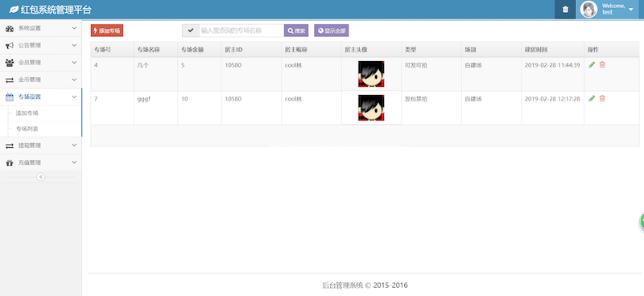This screenshot has width=644, height=296.
Task: Expand the 公告管理 menu chevron
Action: pos(74,45)
